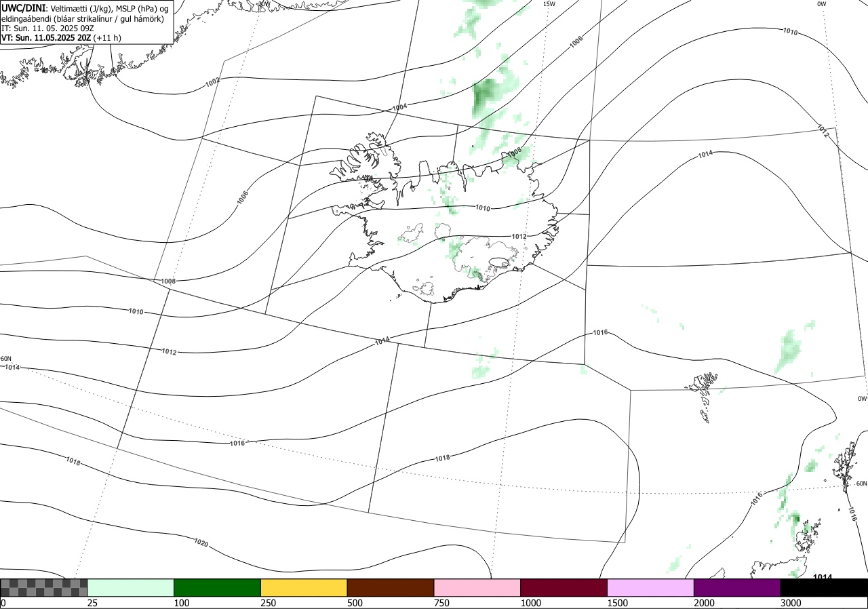Click the brown 500–750 legend swatch
This screenshot has width=868, height=609.
[391, 587]
